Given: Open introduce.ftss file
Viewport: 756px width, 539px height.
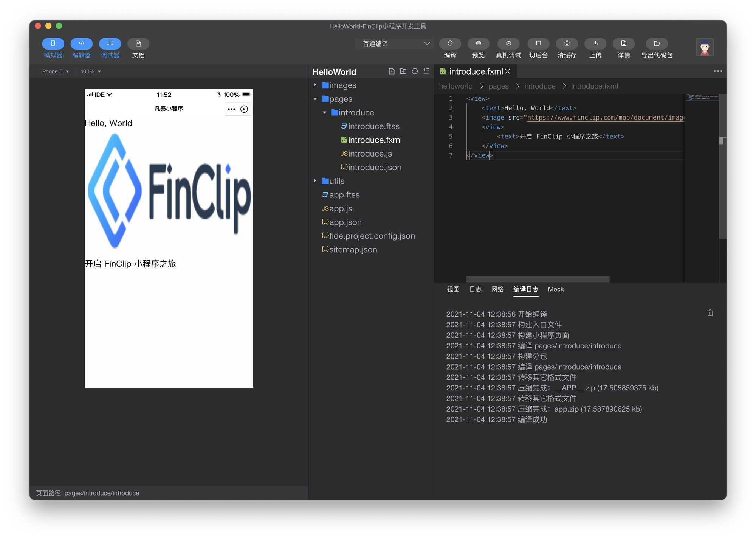Looking at the screenshot, I should tap(371, 126).
